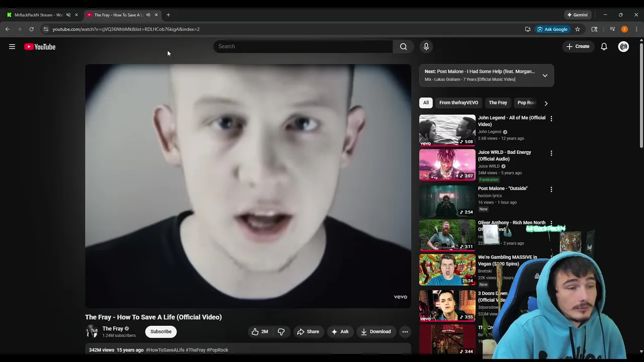Image resolution: width=644 pixels, height=362 pixels.
Task: Open options for Juice WRLD video
Action: 551,153
